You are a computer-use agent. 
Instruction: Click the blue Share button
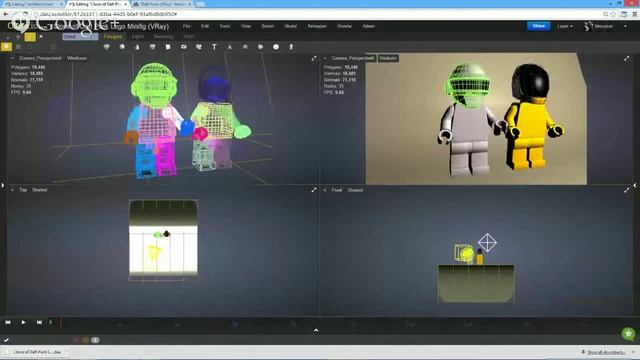tap(539, 26)
